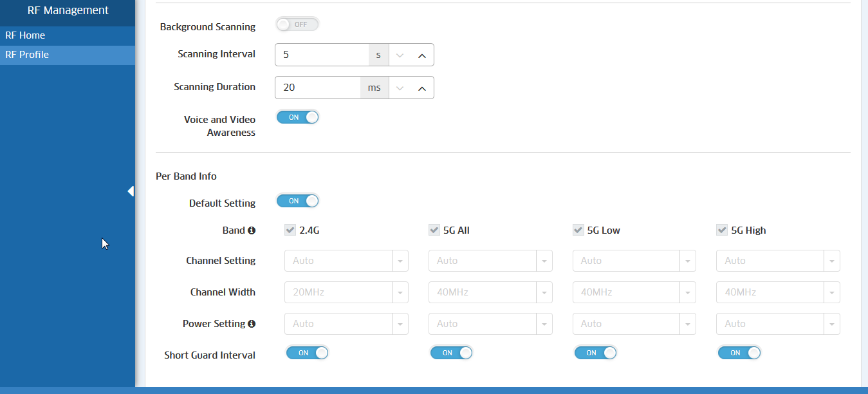Viewport: 868px width, 394px height.
Task: Enable the Background Scanning toggle
Action: pyautogui.click(x=297, y=24)
